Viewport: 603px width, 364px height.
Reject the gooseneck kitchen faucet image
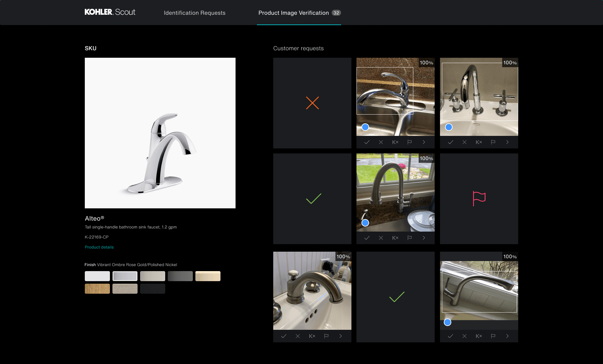click(x=381, y=238)
